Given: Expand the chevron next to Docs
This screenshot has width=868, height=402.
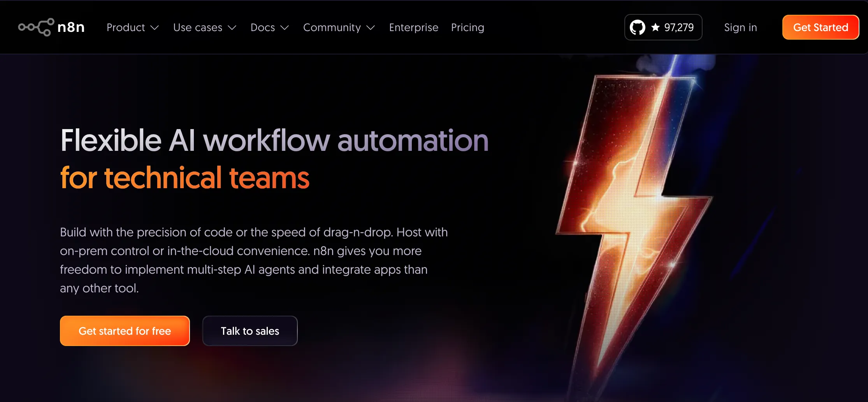Looking at the screenshot, I should point(285,28).
